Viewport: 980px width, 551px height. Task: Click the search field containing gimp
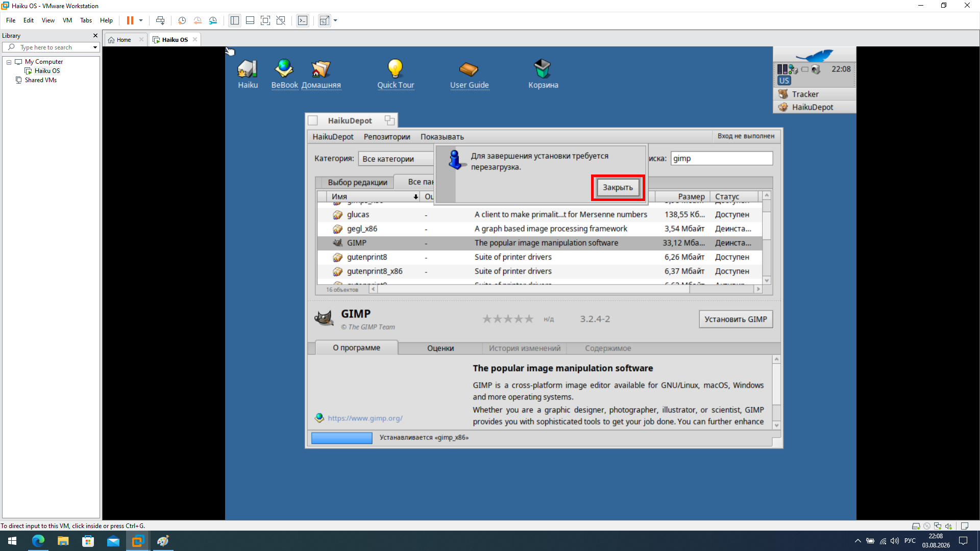(x=721, y=159)
